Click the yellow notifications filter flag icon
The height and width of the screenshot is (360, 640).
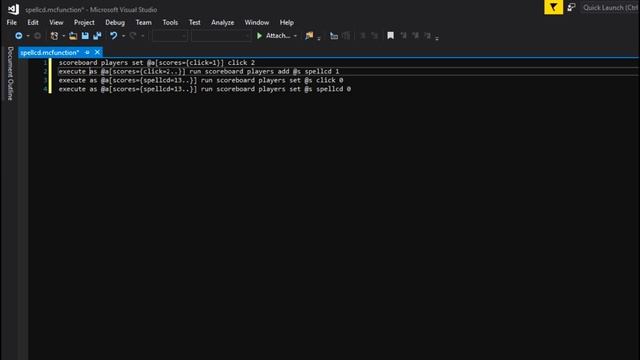pyautogui.click(x=553, y=7)
